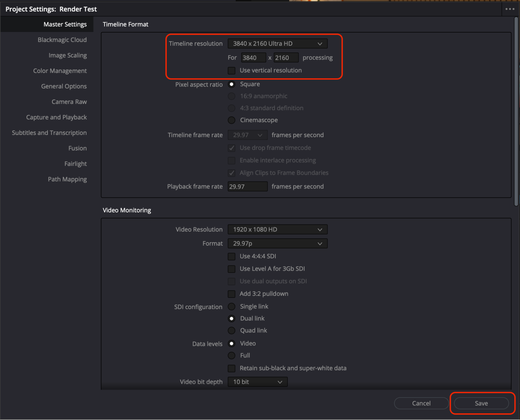Open Timeline resolution dropdown
520x420 pixels.
[277, 44]
